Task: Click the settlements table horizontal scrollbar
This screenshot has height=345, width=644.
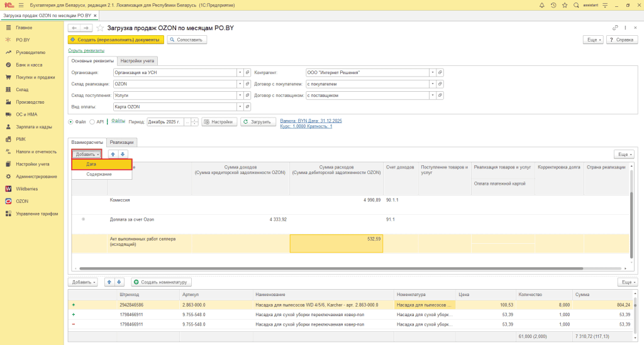Action: point(331,269)
